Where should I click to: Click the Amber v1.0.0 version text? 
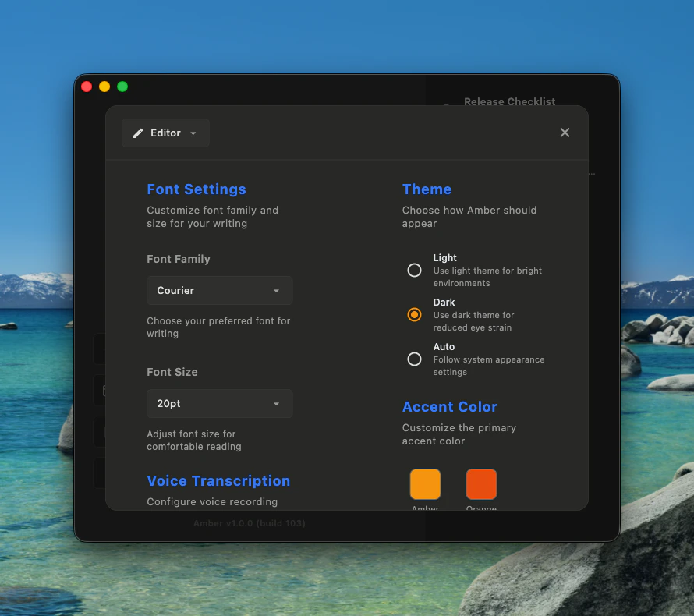pos(249,523)
